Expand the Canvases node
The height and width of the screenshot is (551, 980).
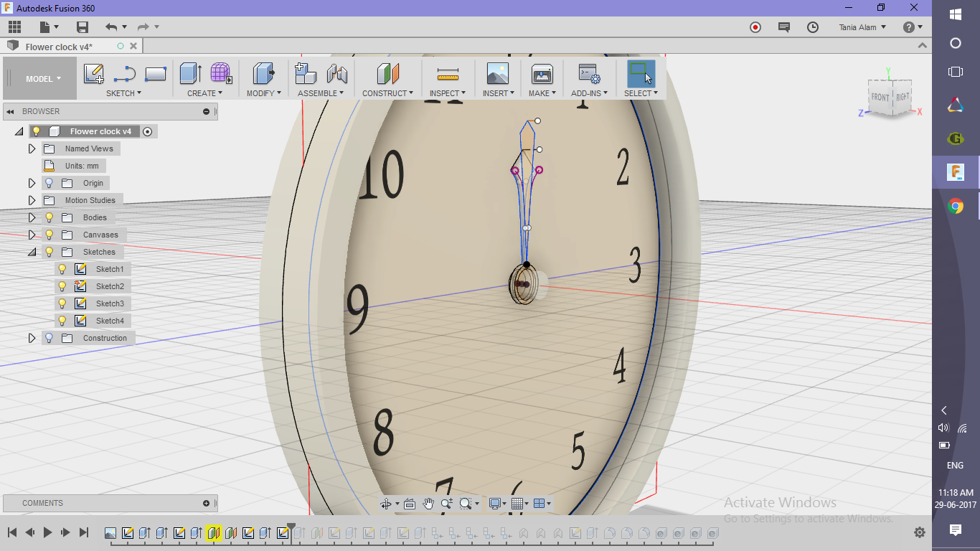[x=32, y=235]
